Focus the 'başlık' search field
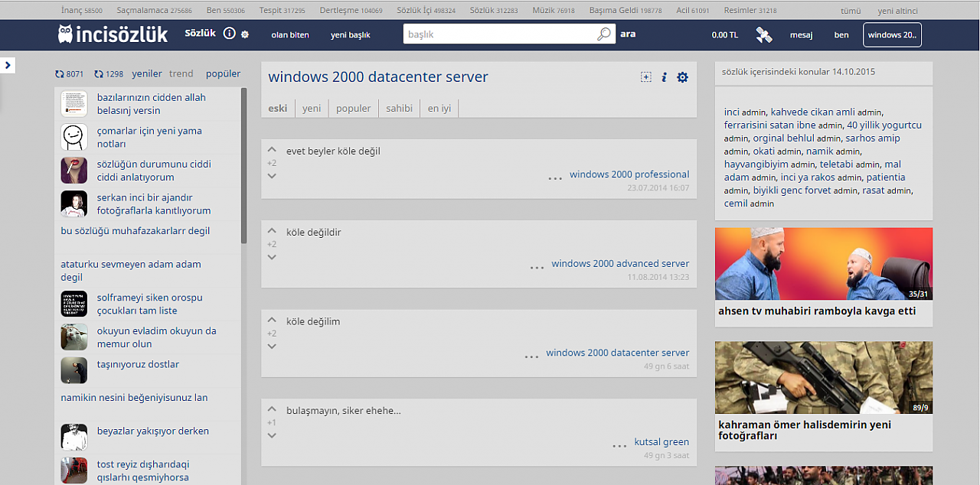This screenshot has height=485, width=980. (500, 34)
